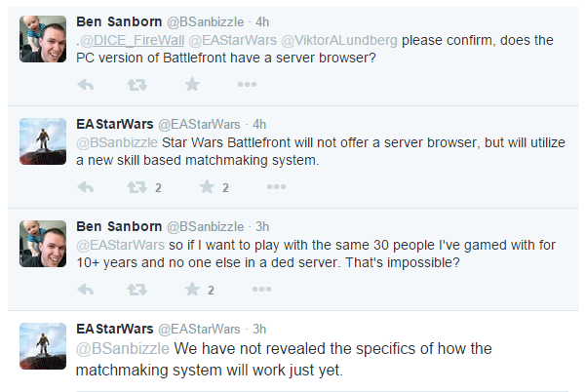Reply to Ben's tweet about 30 people
The width and height of the screenshot is (586, 392).
86,290
